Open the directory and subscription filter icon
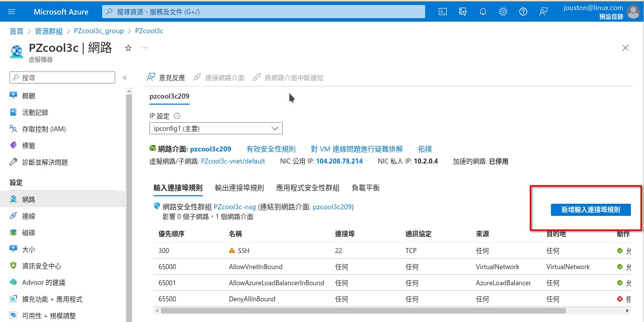The width and height of the screenshot is (644, 322). 463,12
